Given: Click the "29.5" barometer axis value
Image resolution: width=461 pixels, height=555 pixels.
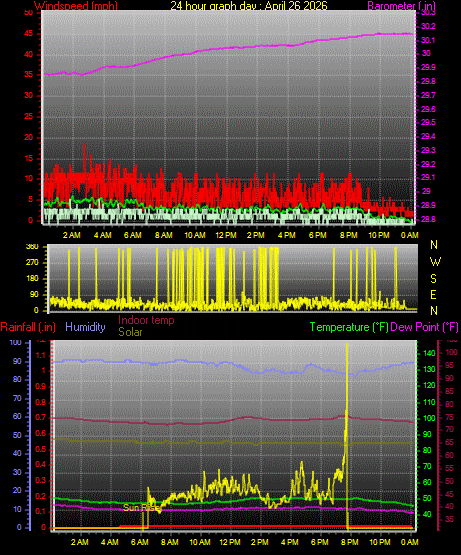Looking at the screenshot, I should tap(428, 122).
